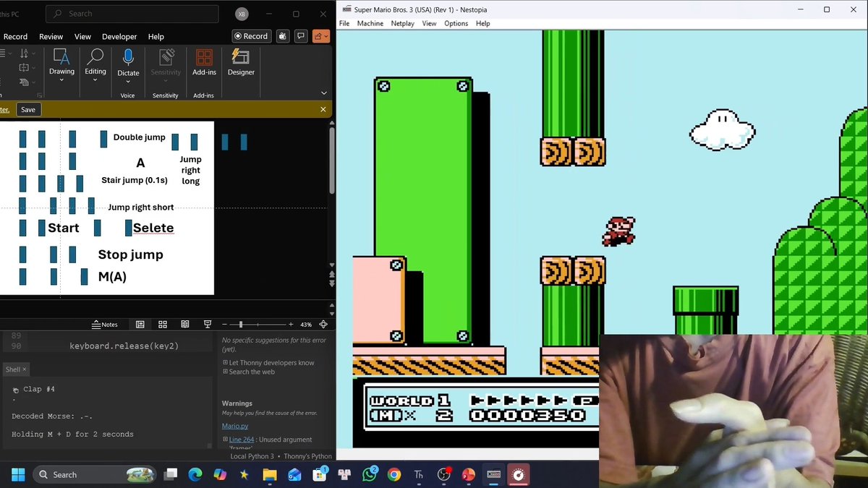Toggle Notes pane in PowerPoint
The height and width of the screenshot is (488, 868).
pos(105,325)
